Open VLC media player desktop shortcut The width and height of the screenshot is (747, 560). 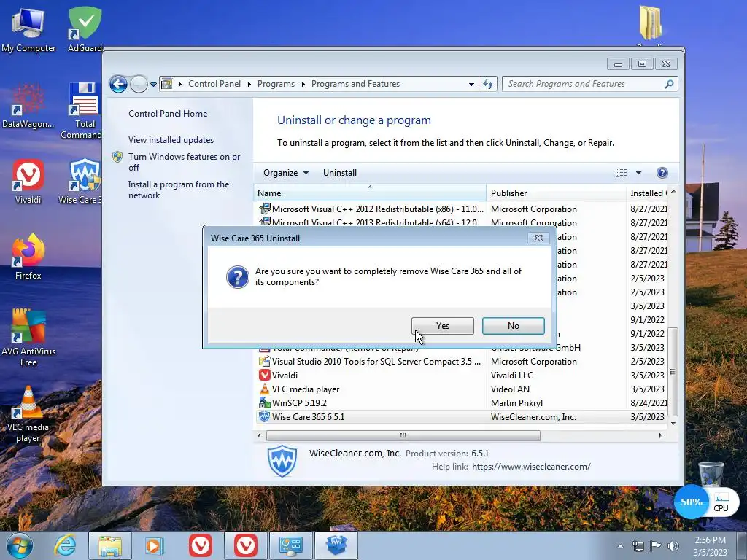pos(28,414)
